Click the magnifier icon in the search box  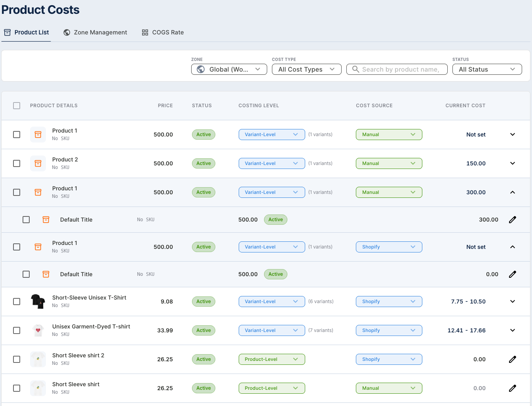point(355,69)
